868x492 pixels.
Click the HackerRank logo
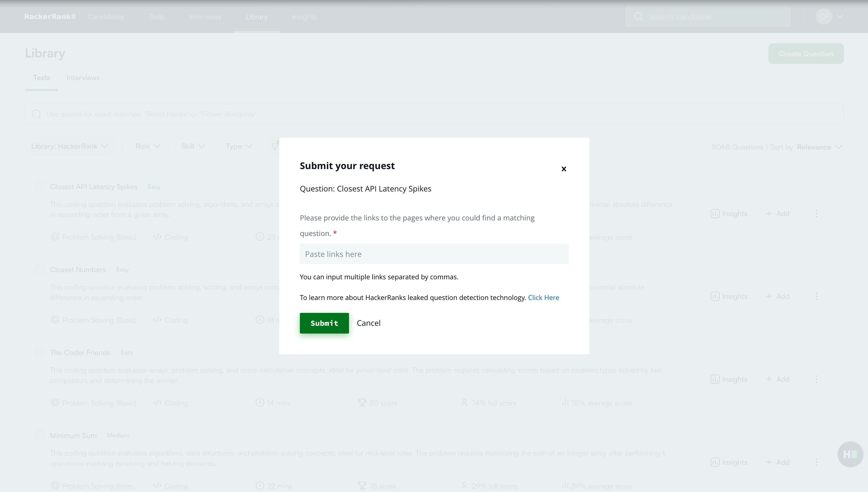click(50, 17)
